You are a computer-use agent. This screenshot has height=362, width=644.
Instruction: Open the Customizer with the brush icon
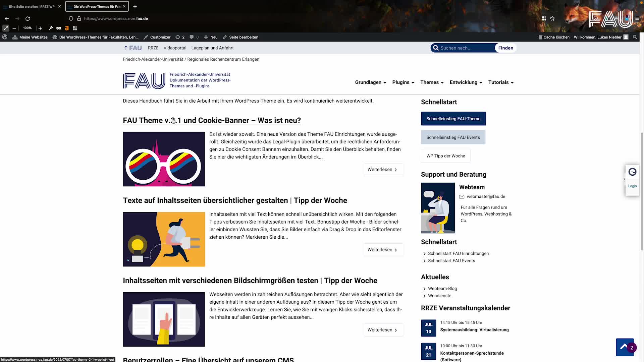145,37
